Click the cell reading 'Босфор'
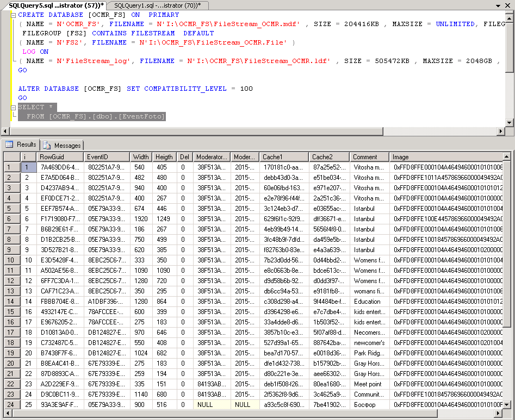The height and width of the screenshot is (420, 515). tap(369, 405)
